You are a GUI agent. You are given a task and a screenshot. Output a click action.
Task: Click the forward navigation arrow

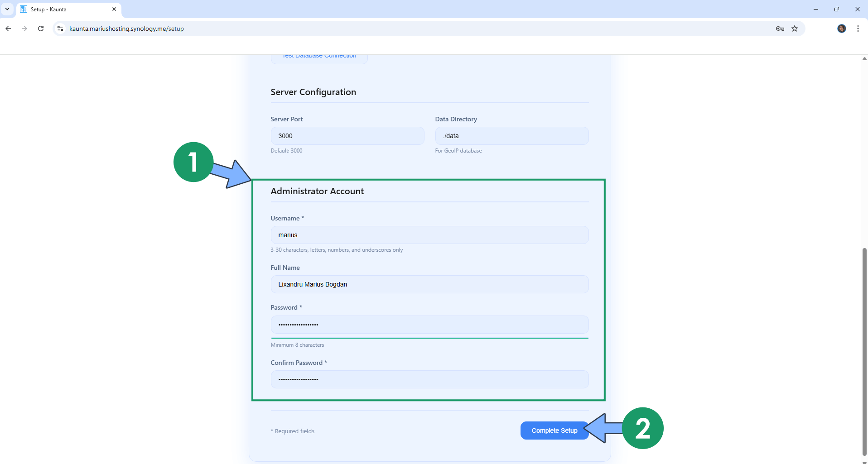click(x=24, y=29)
